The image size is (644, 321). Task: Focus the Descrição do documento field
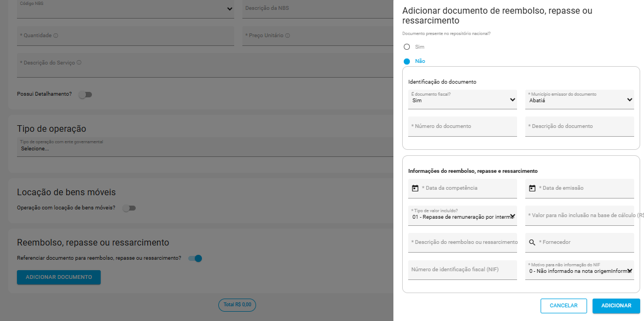[x=579, y=126]
